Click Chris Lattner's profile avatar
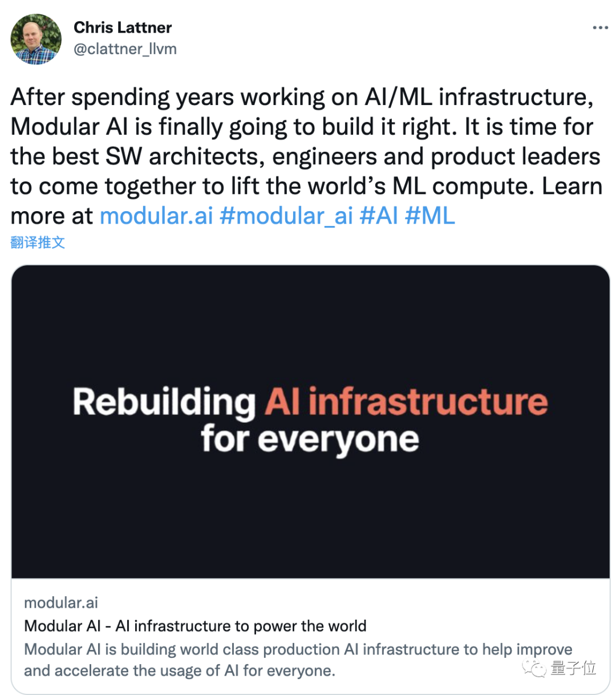The height and width of the screenshot is (695, 616). 36,39
